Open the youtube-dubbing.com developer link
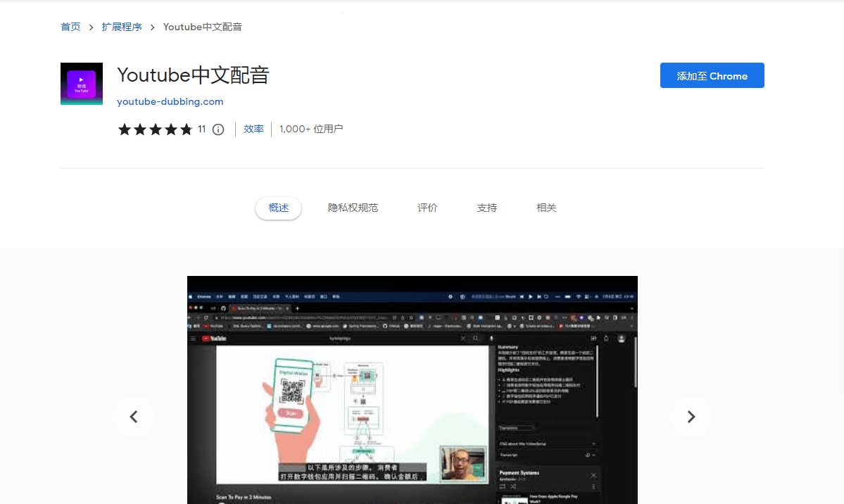The image size is (844, 504). 170,101
